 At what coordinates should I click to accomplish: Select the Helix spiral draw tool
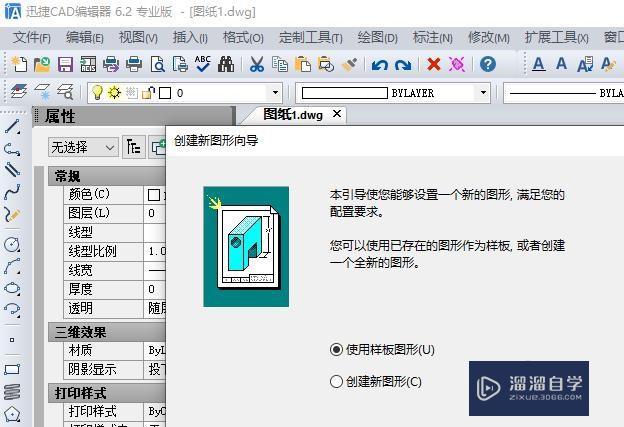coord(12,392)
